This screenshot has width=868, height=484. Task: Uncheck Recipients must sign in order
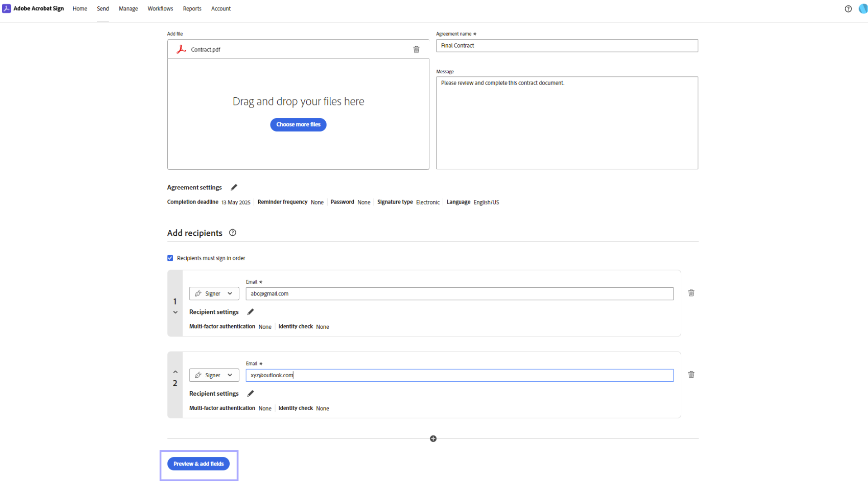170,258
